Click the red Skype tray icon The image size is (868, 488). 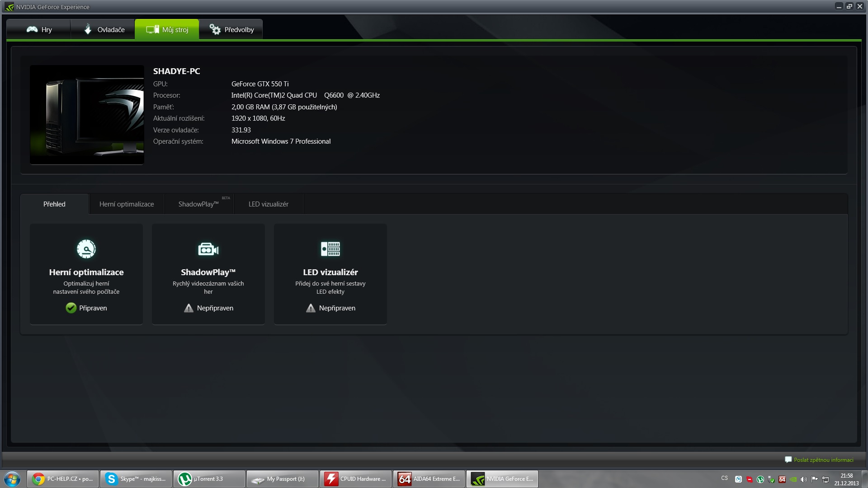tap(750, 479)
